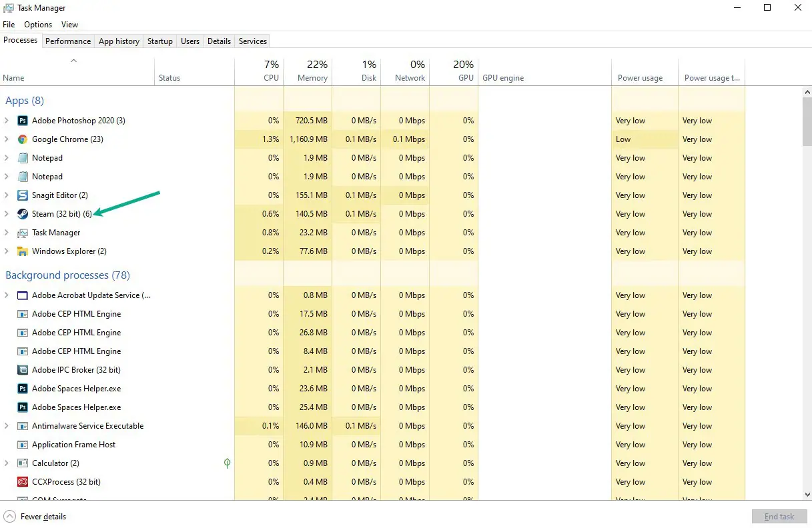This screenshot has height=528, width=812.
Task: Click the scrollbar down arrow
Action: (807, 494)
